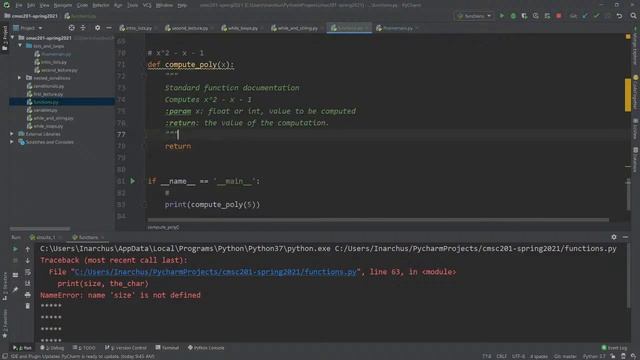Switch to the while_loops.py editor tab
Image resolution: width=640 pixels, height=360 pixels.
[x=242, y=28]
